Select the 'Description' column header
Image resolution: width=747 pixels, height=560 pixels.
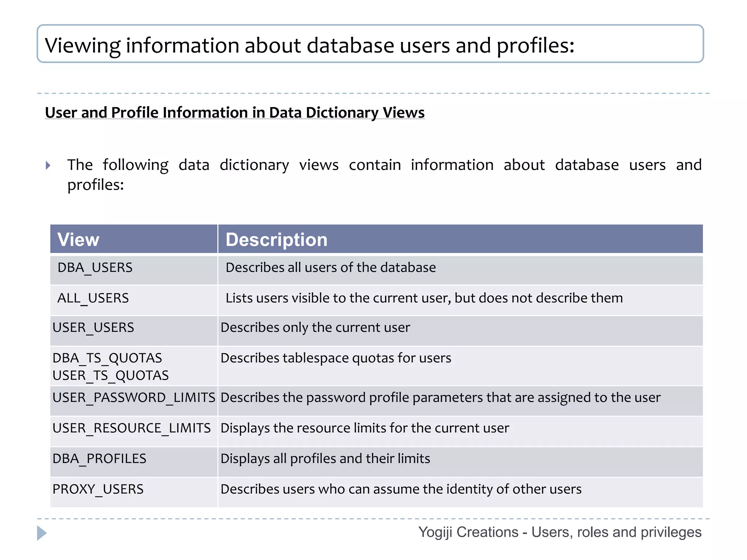pos(460,239)
